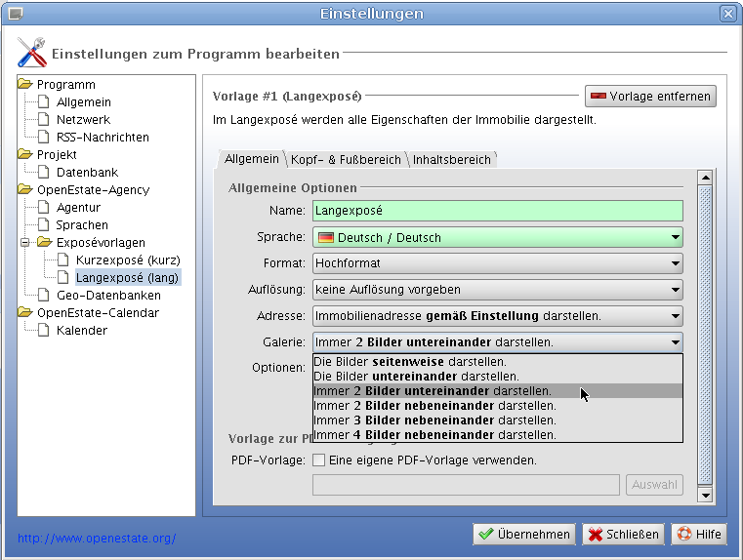The image size is (743, 560).
Task: Open the openestate.org link
Action: [x=97, y=539]
